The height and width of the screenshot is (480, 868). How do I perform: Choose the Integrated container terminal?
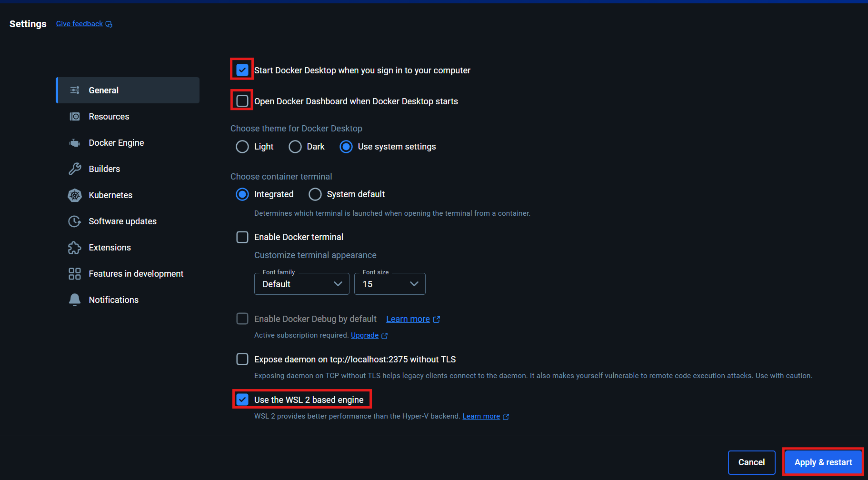242,194
